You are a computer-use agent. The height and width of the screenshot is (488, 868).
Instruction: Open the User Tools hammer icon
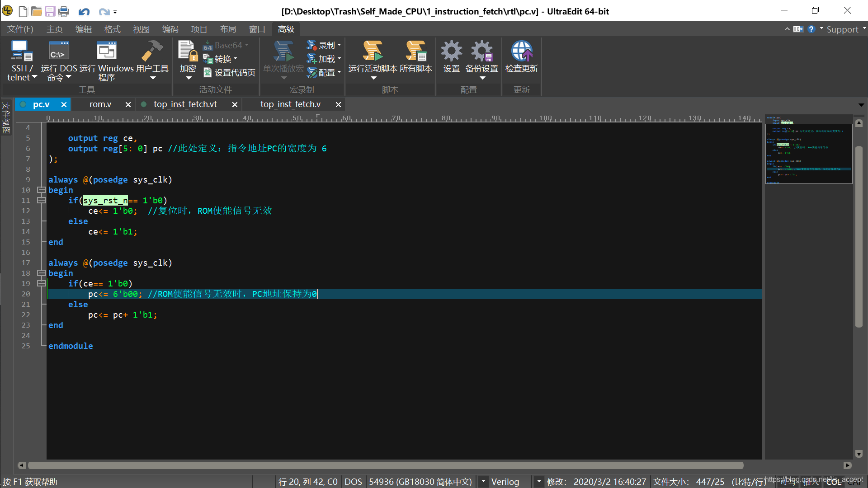pyautogui.click(x=152, y=51)
